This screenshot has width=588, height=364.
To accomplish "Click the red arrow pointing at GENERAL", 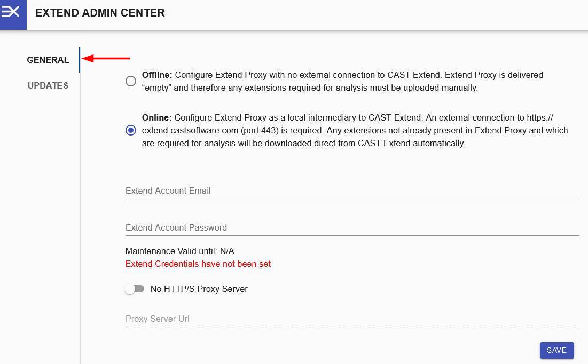I will tap(106, 58).
